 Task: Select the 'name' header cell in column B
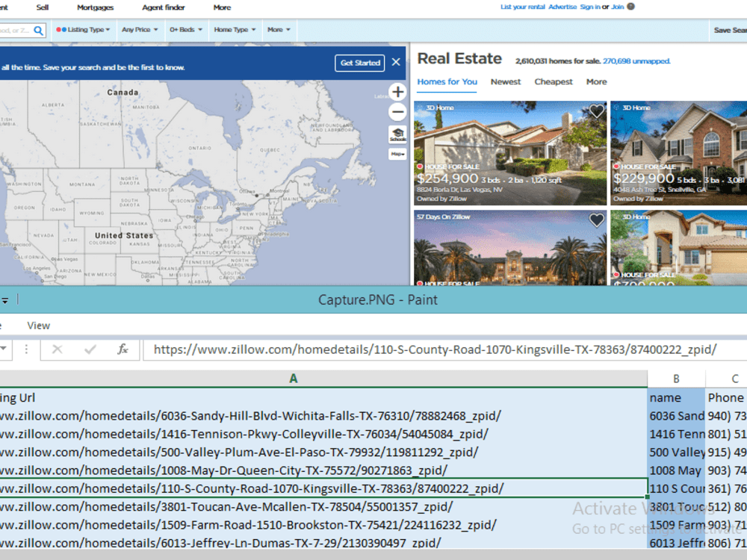coord(676,398)
